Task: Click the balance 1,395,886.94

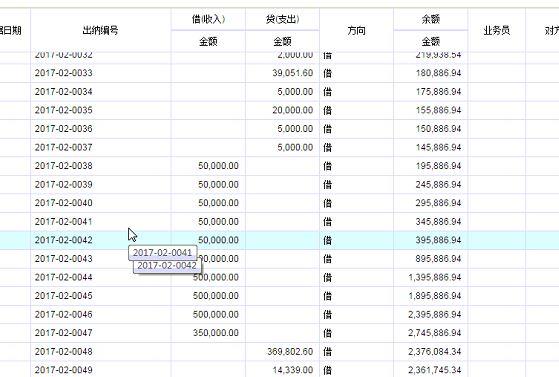Action: pyautogui.click(x=435, y=277)
